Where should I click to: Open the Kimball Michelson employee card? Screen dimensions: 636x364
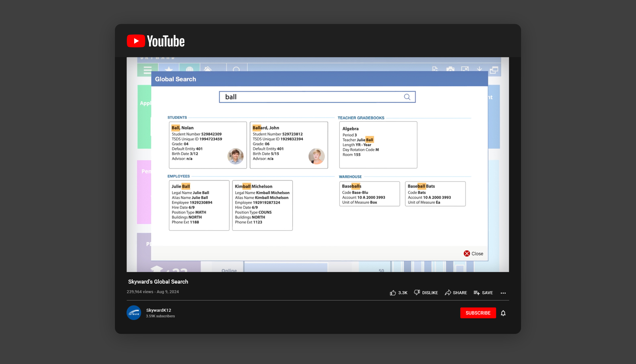(x=262, y=205)
